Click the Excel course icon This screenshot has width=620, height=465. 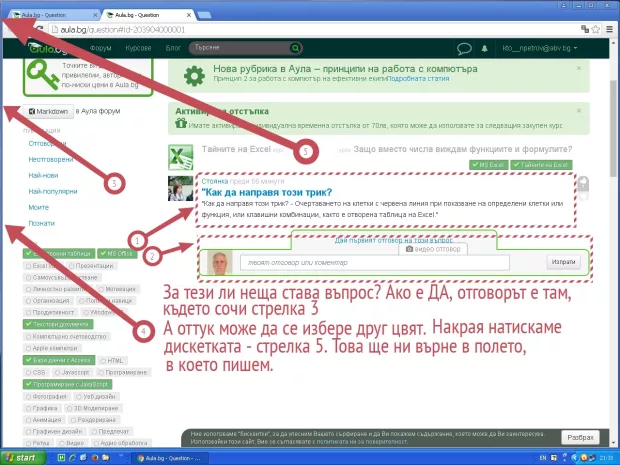tap(181, 157)
